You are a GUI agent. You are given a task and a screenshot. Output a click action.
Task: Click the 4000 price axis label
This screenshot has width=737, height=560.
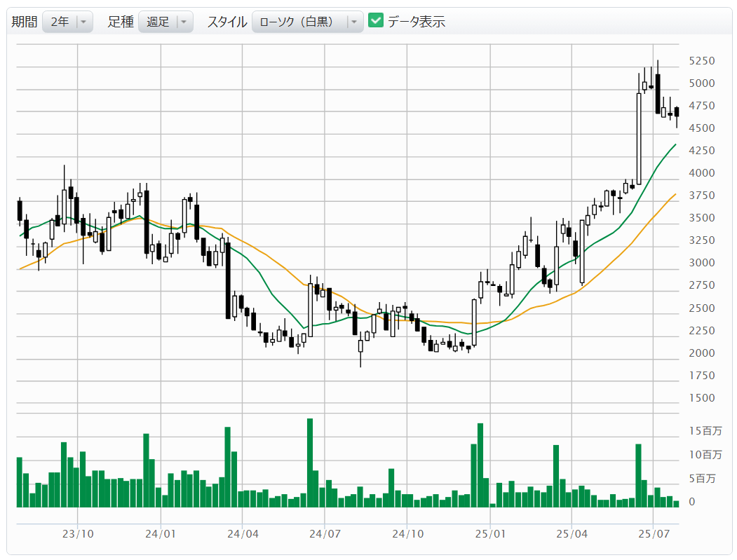(702, 173)
